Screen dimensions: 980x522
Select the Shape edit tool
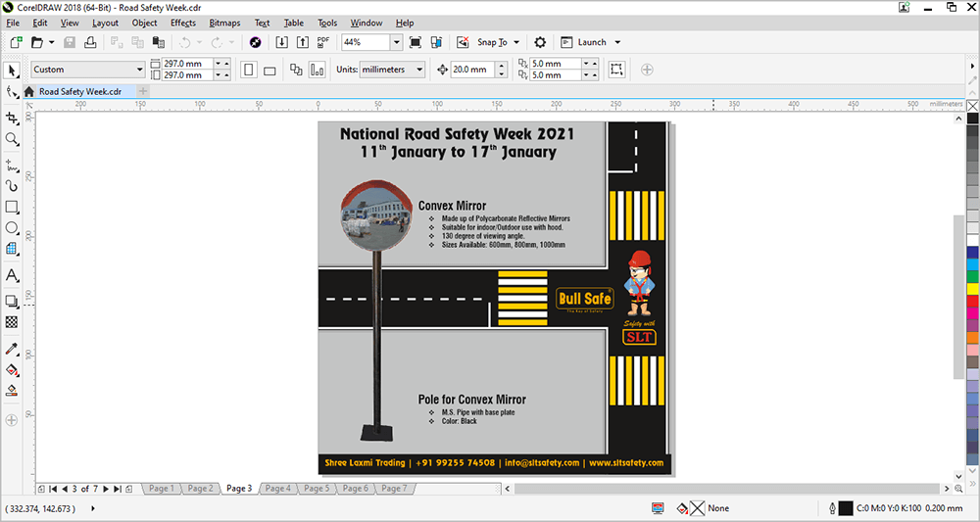pos(11,92)
